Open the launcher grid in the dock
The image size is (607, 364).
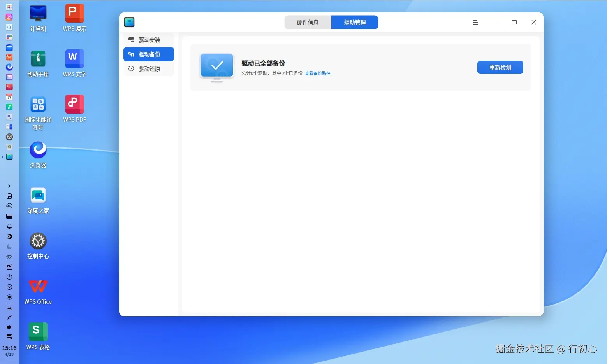(x=9, y=7)
